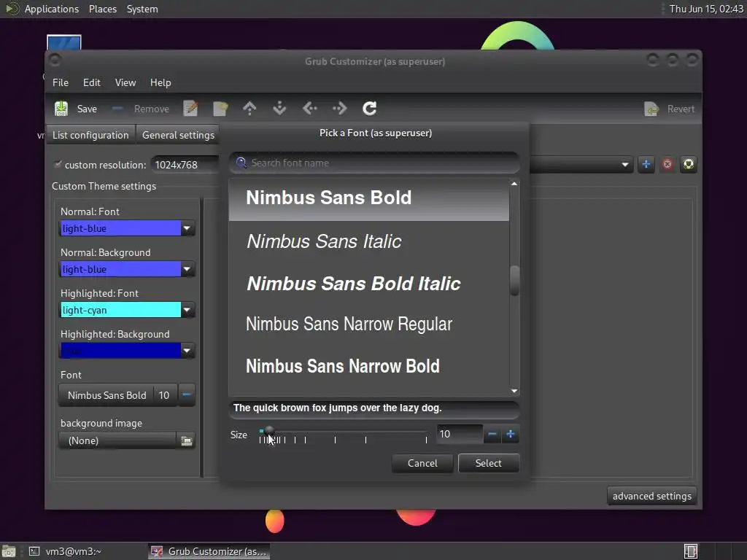Open the Applications menu in top panel
Viewport: 747px width, 560px height.
pyautogui.click(x=52, y=9)
